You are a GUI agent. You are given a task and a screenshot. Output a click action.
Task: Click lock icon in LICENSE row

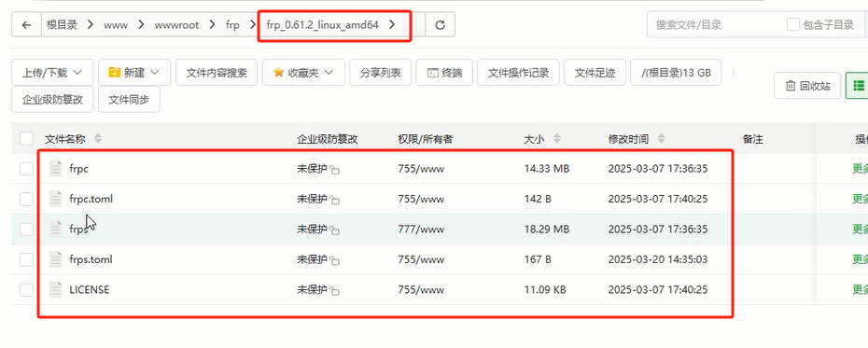(x=335, y=291)
